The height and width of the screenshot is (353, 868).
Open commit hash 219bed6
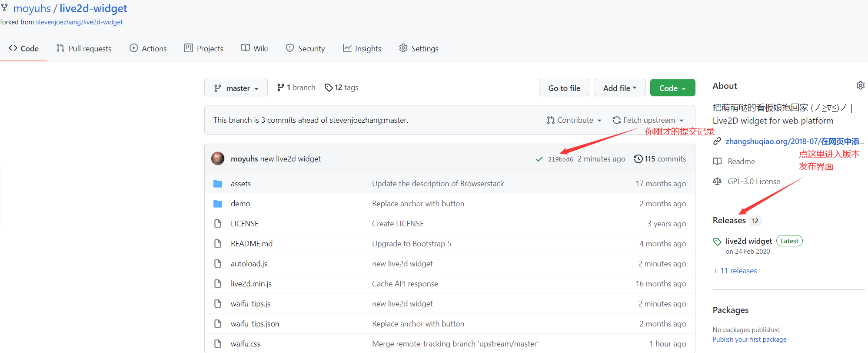pos(560,159)
